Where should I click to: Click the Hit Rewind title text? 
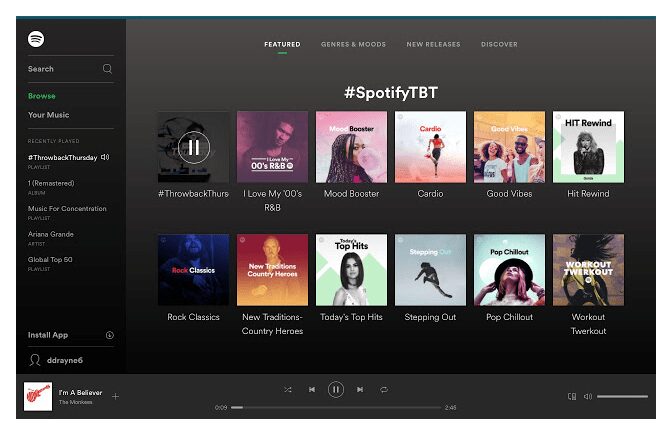pyautogui.click(x=588, y=194)
